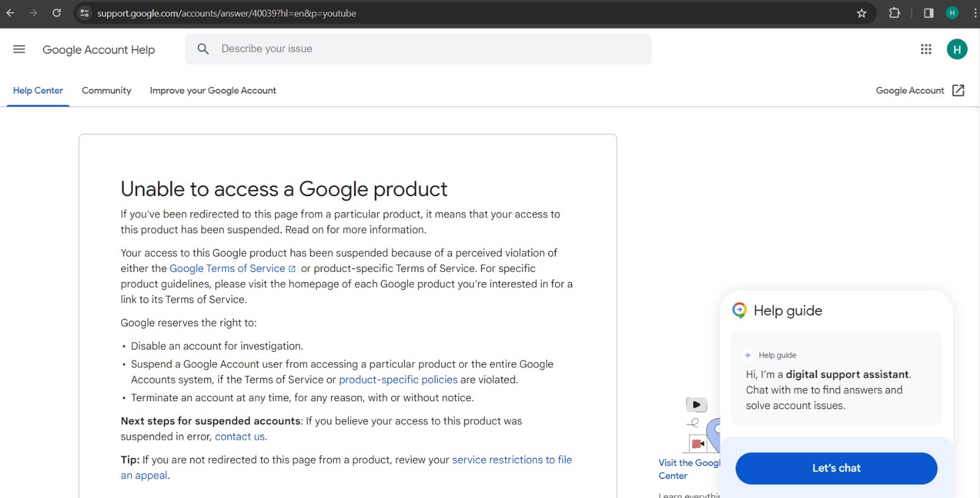Open the Google apps grid
This screenshot has height=498, width=980.
point(926,49)
